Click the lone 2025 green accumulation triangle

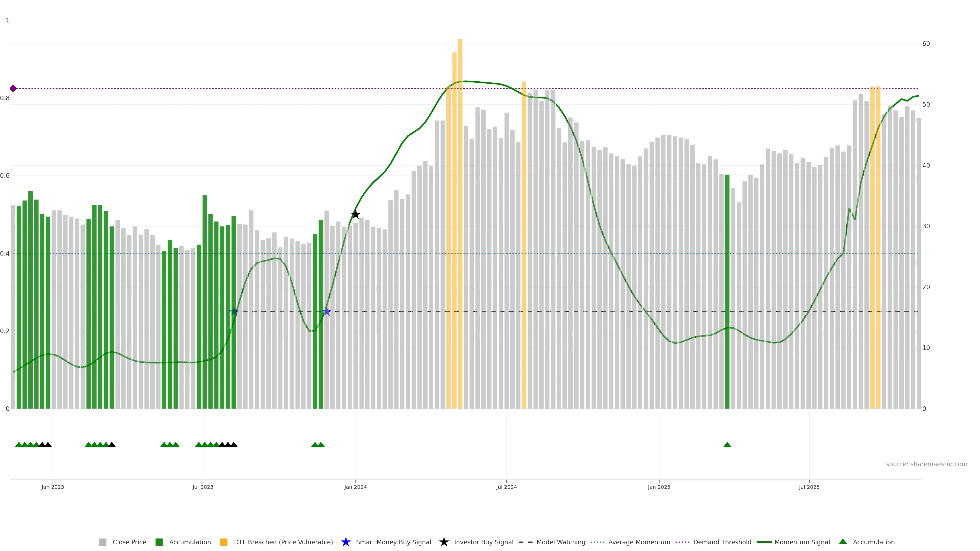(x=727, y=445)
